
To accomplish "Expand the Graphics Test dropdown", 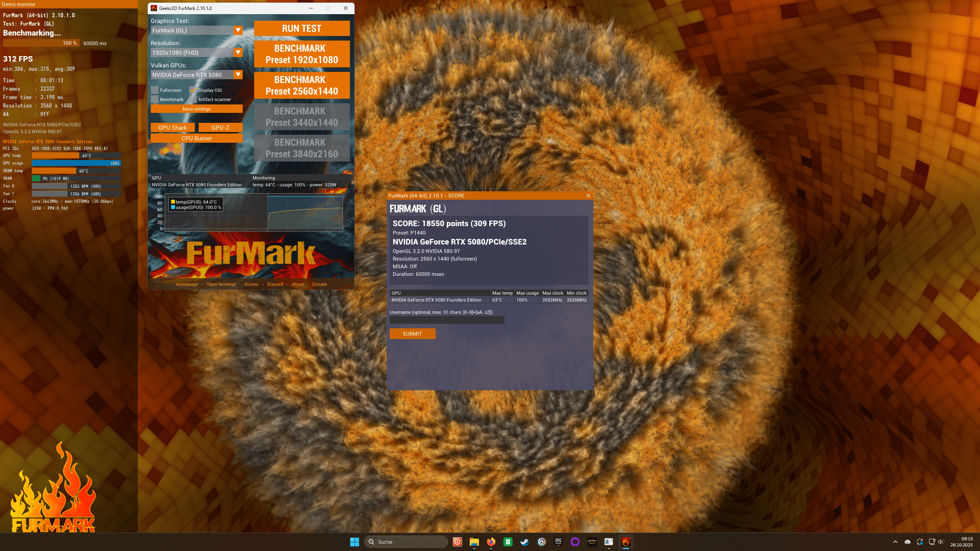I will point(238,30).
